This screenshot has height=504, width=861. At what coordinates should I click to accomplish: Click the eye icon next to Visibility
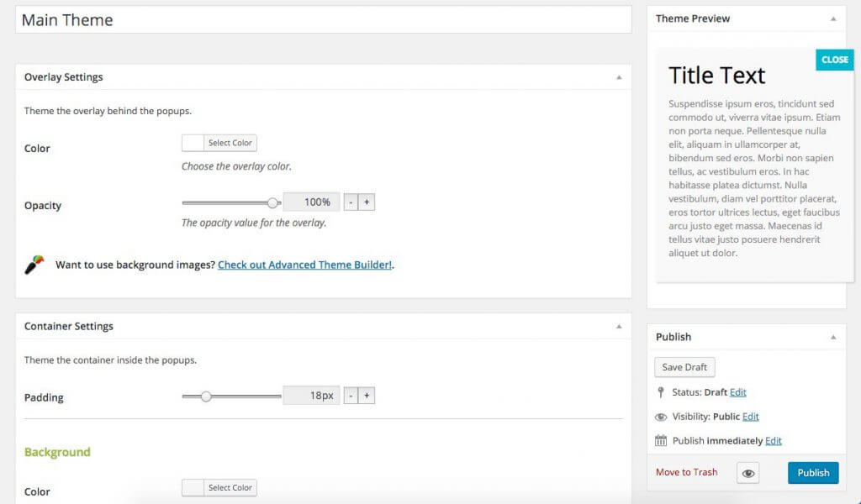[x=661, y=417]
